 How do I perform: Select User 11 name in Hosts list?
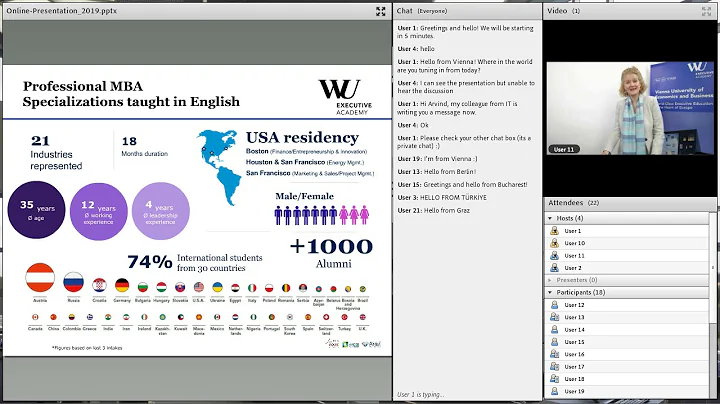(574, 256)
